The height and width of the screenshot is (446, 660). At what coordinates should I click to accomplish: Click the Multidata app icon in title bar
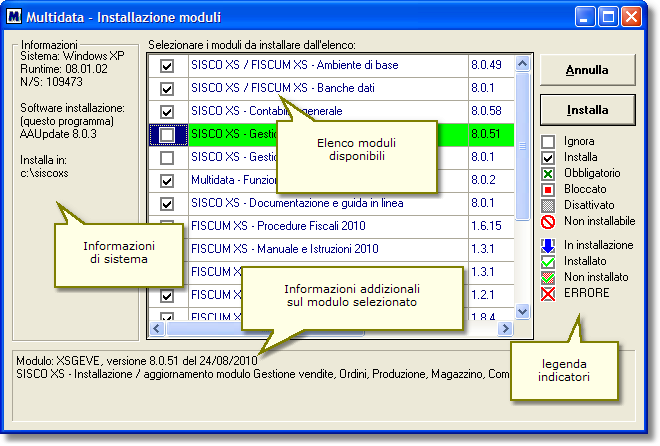(14, 17)
